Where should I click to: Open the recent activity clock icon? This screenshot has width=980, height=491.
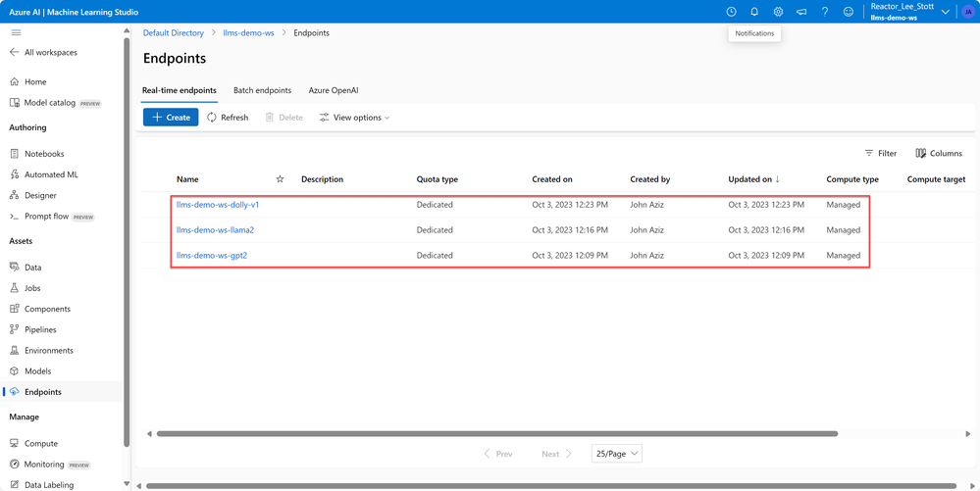(x=731, y=11)
